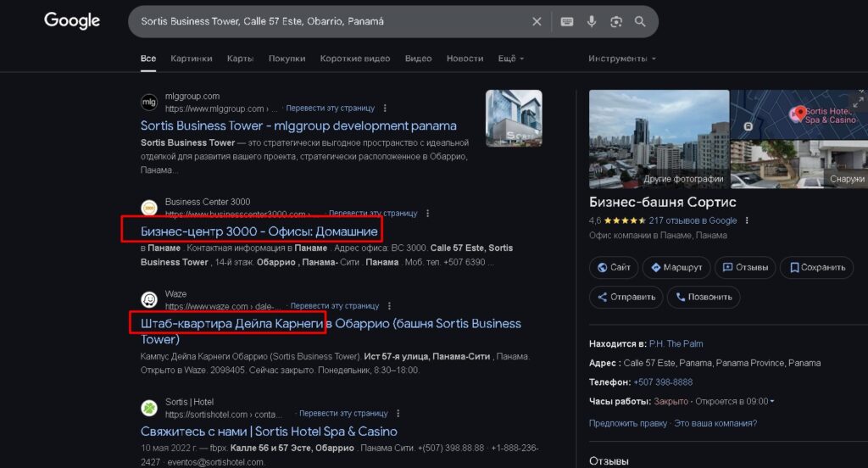The width and height of the screenshot is (868, 468).
Task: Click the magnifying glass search icon
Action: pyautogui.click(x=640, y=21)
